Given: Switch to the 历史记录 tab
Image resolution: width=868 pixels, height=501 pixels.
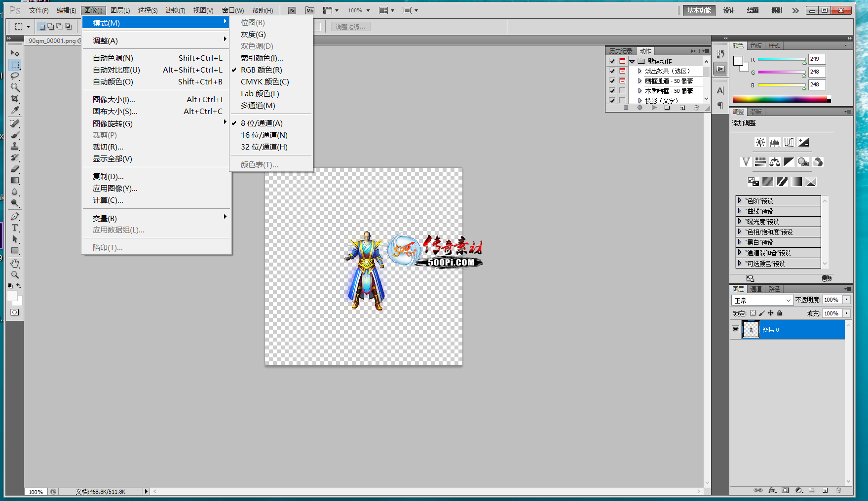Looking at the screenshot, I should click(620, 51).
